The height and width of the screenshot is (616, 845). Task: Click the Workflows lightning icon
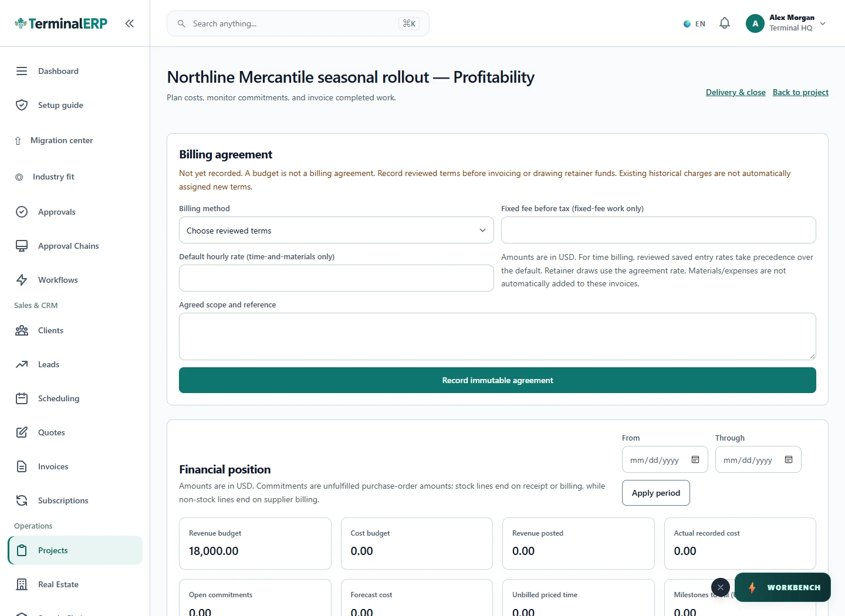[22, 280]
